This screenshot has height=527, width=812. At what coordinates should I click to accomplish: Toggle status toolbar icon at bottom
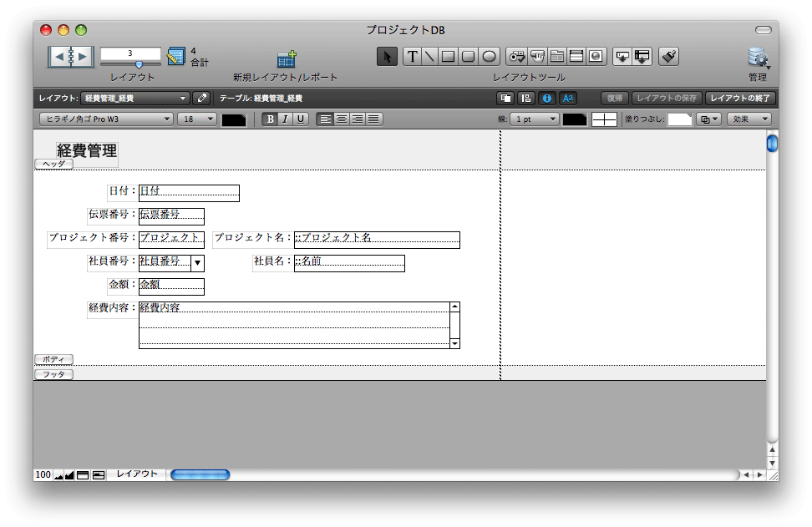click(x=83, y=475)
